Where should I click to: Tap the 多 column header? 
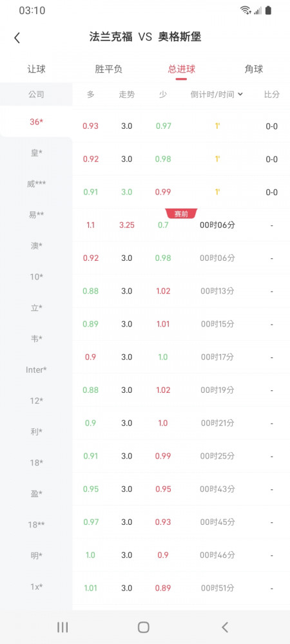[91, 94]
